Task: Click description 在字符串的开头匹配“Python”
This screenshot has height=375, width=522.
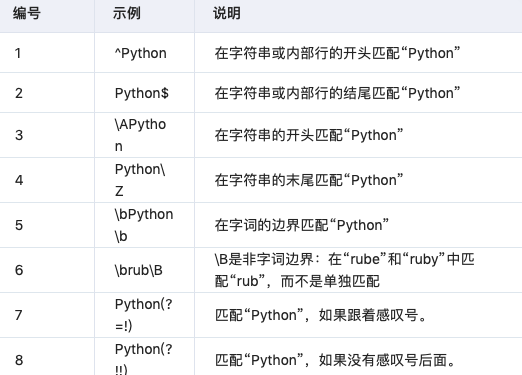Action: [x=309, y=135]
